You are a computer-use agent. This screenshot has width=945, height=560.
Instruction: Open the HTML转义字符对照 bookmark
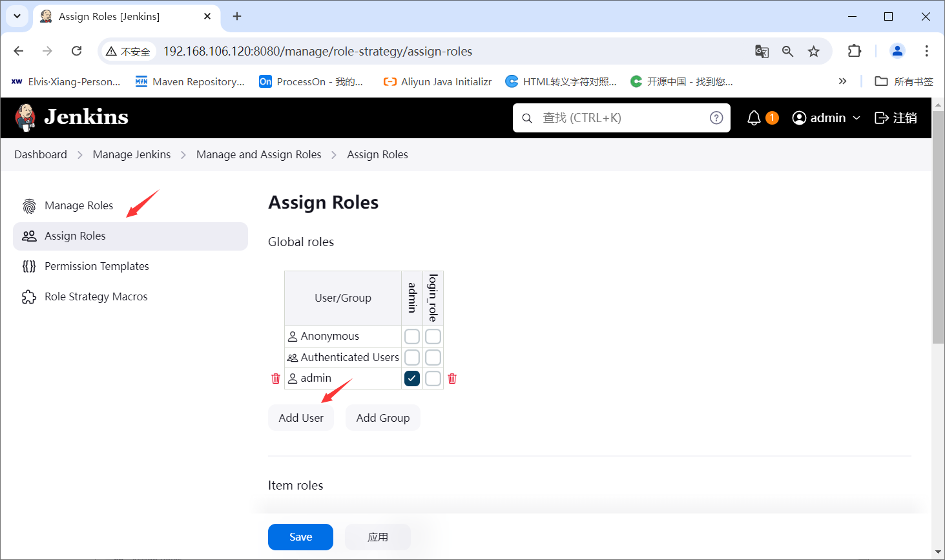561,81
